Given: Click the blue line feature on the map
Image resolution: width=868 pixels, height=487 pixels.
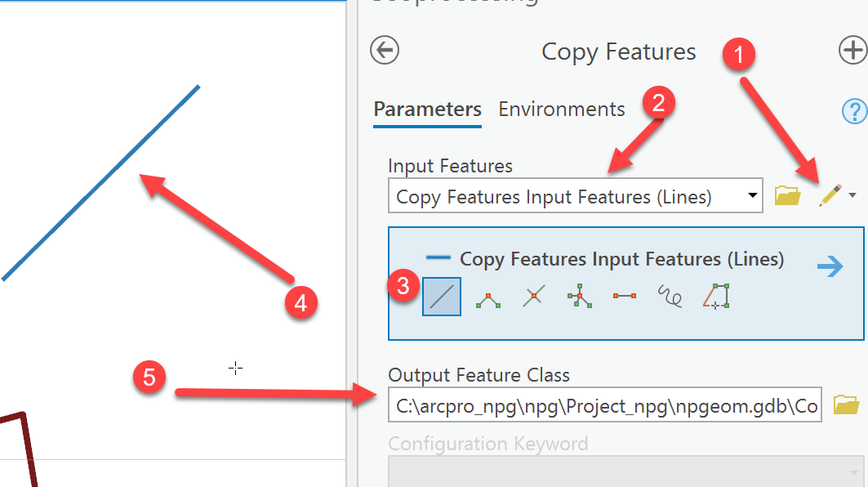Looking at the screenshot, I should [x=101, y=182].
